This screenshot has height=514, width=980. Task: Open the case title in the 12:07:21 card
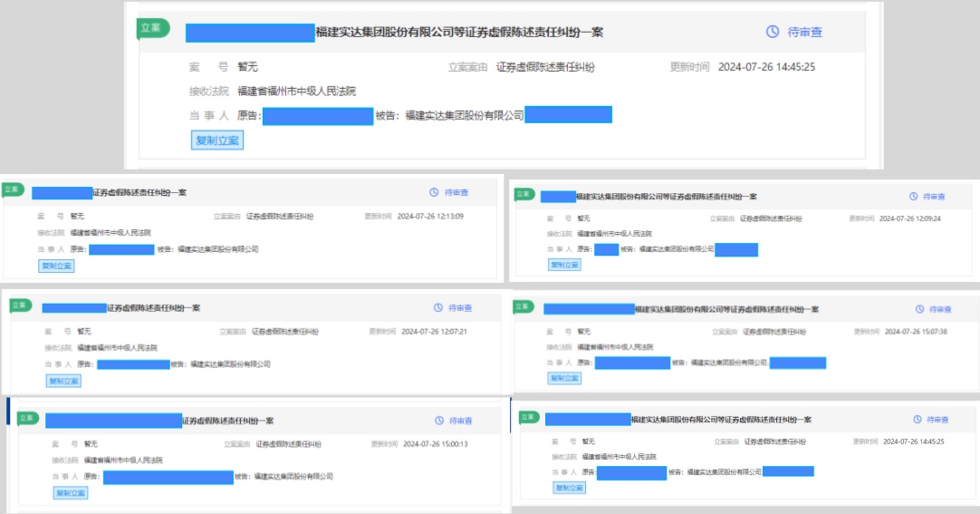[x=153, y=307]
